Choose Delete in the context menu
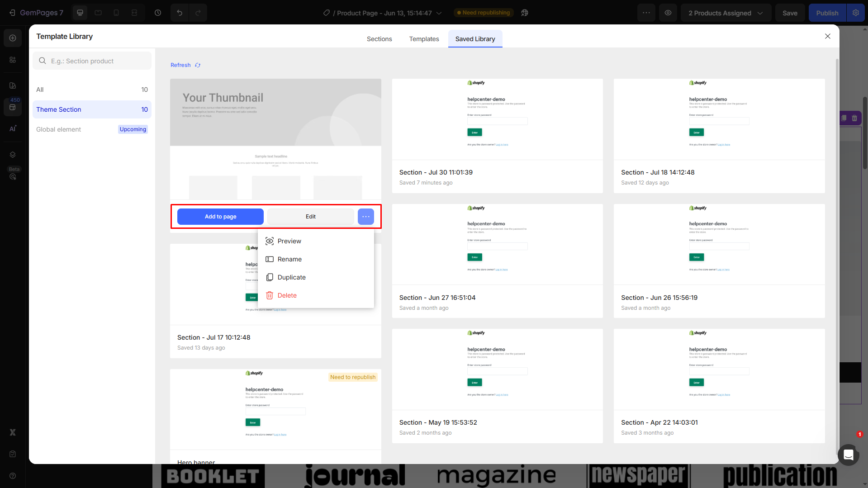This screenshot has height=488, width=868. coord(287,295)
